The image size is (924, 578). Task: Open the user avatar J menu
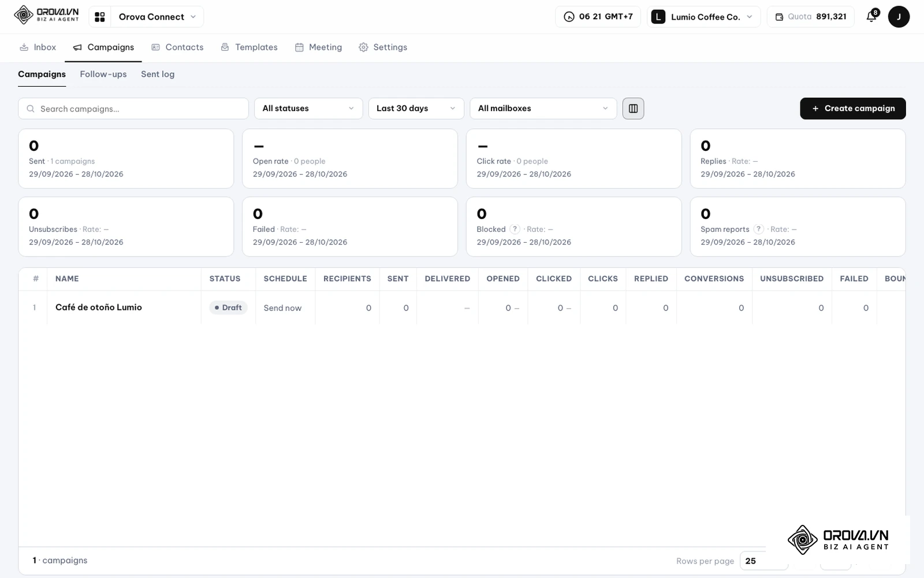pyautogui.click(x=899, y=17)
